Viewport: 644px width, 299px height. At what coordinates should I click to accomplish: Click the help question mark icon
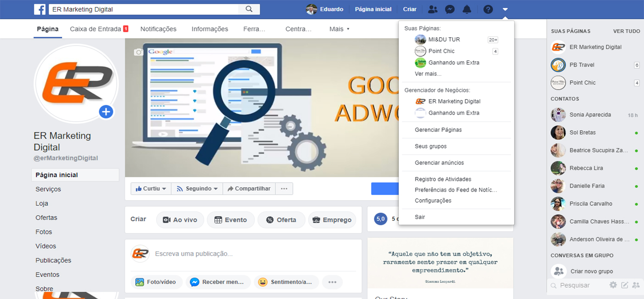pyautogui.click(x=488, y=9)
